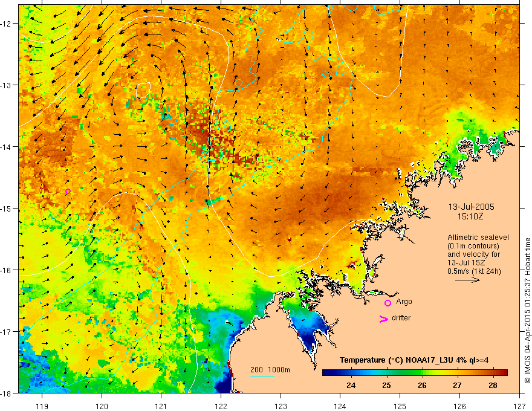The width and height of the screenshot is (532, 411).
Task: Click the 'Altimetric sealevel' text
Action: (x=478, y=238)
